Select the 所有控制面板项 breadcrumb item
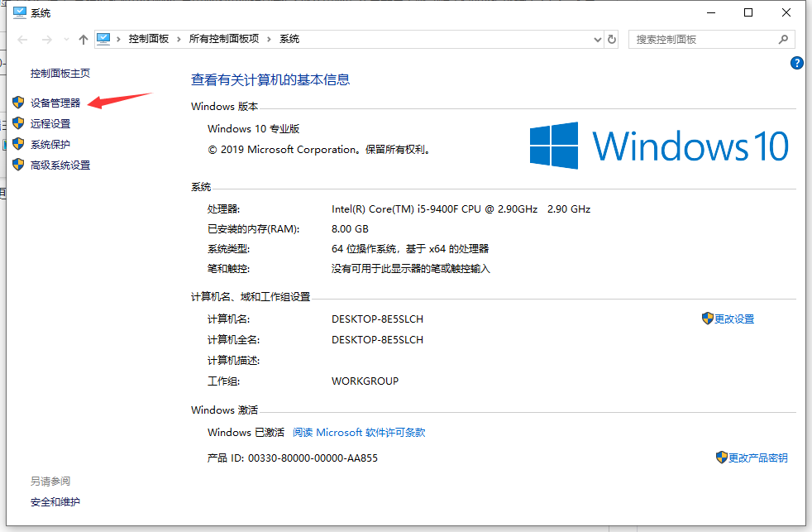The image size is (812, 532). (224, 39)
